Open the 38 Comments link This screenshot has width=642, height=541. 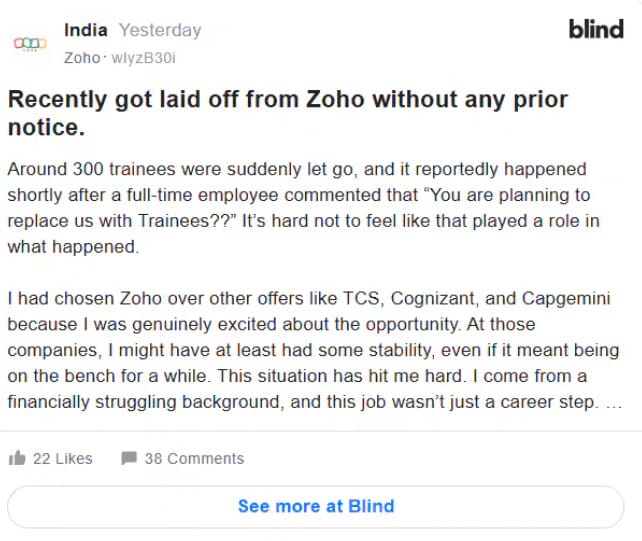(194, 458)
